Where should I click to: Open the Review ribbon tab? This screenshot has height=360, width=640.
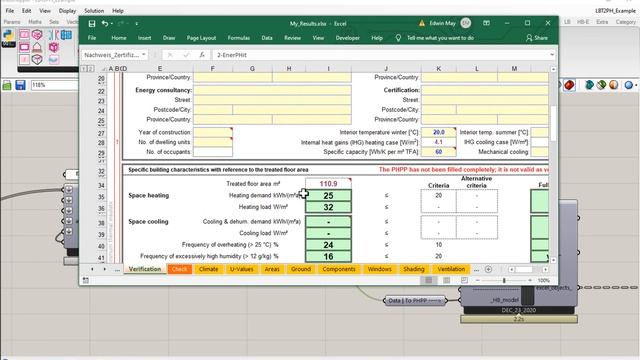[293, 38]
